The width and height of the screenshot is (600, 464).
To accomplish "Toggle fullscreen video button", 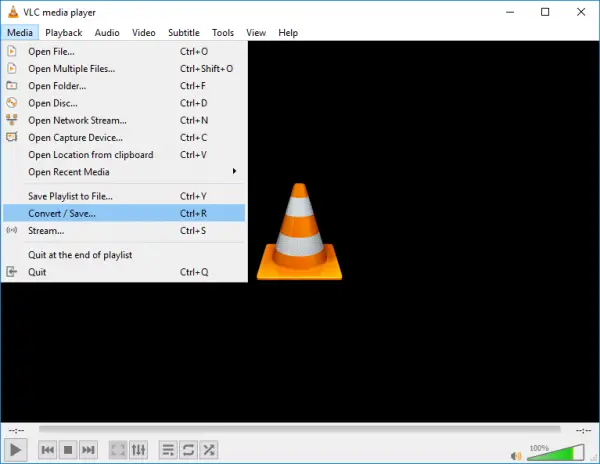I will 118,450.
